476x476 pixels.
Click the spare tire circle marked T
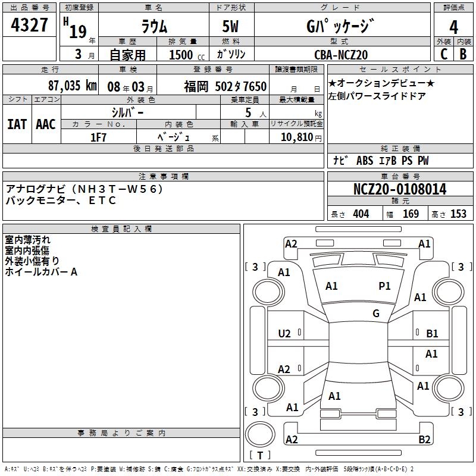click(x=260, y=434)
